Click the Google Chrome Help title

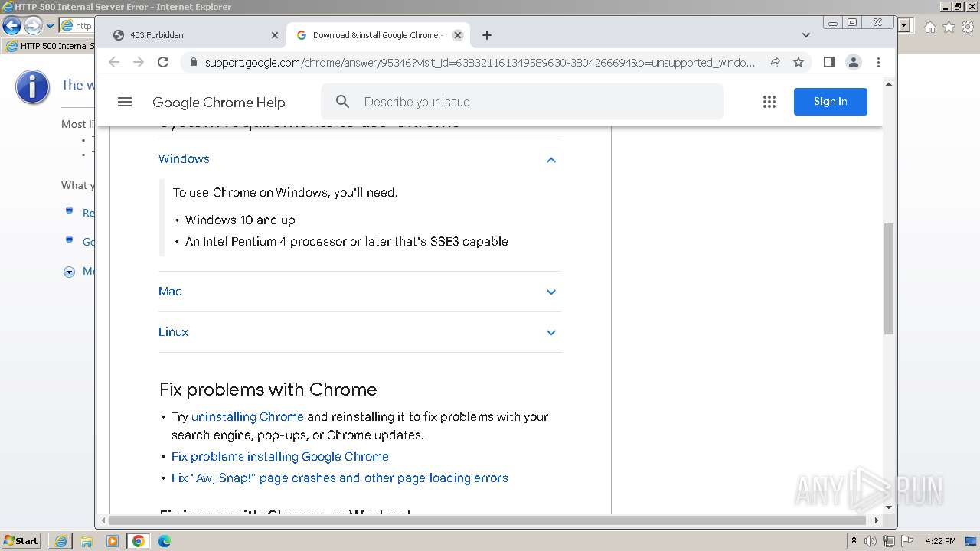pyautogui.click(x=219, y=103)
